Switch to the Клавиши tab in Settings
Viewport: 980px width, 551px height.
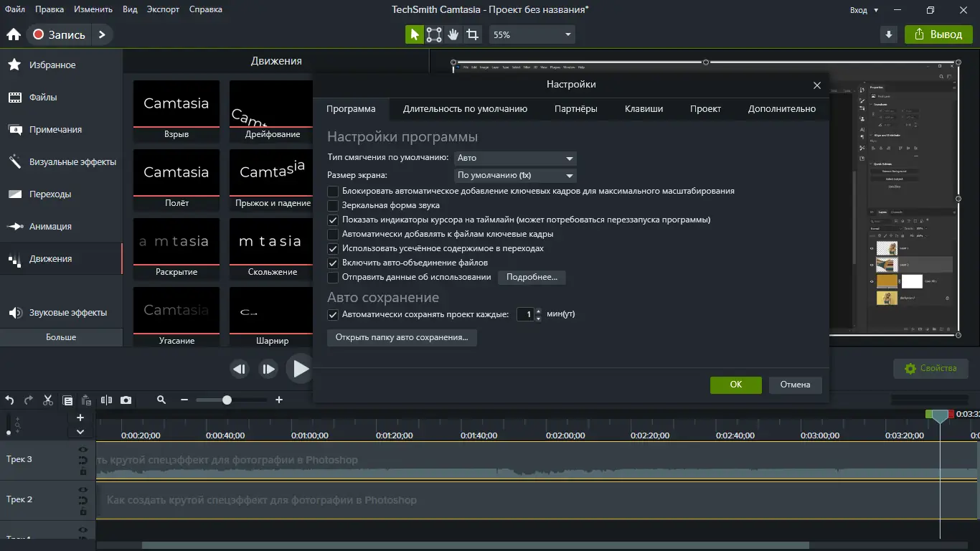click(644, 108)
